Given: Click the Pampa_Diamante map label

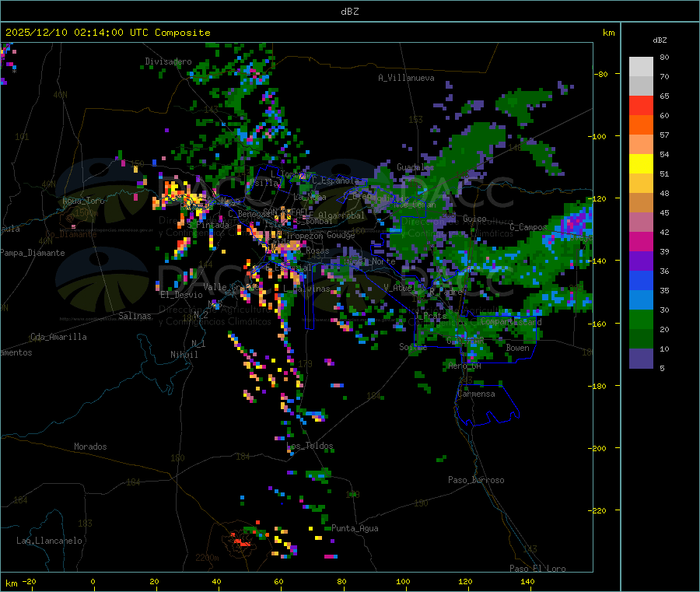Looking at the screenshot, I should pyautogui.click(x=33, y=253).
